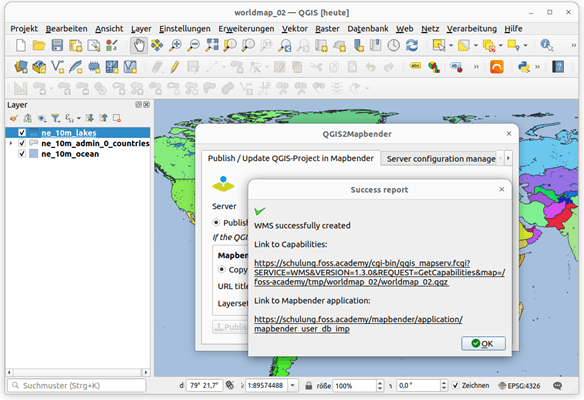Image resolution: width=584 pixels, height=400 pixels.
Task: Zoom to full extent icon
Action: click(x=212, y=45)
